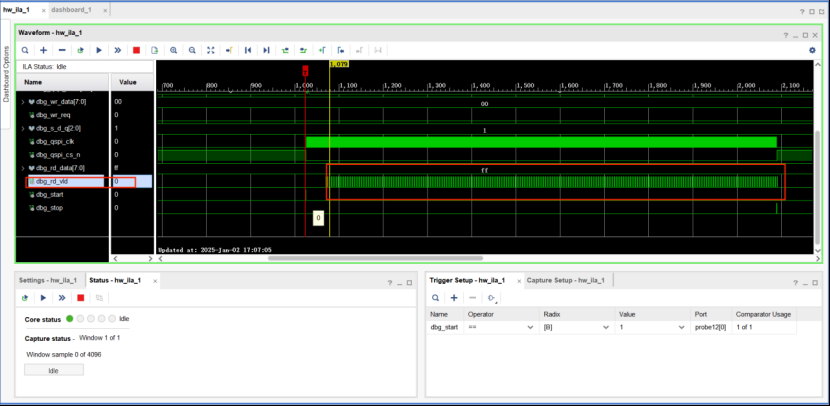Go to previous transition
This screenshot has width=830, height=406.
pyautogui.click(x=285, y=50)
